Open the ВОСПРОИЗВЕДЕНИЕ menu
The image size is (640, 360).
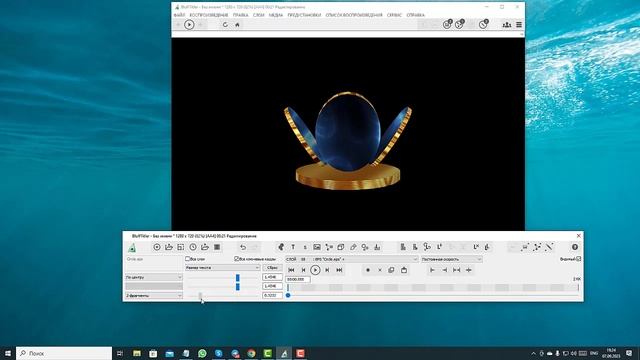[209, 15]
